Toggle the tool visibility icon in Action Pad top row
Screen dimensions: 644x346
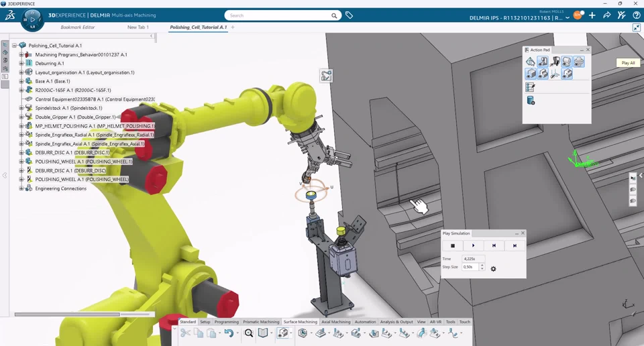click(555, 62)
